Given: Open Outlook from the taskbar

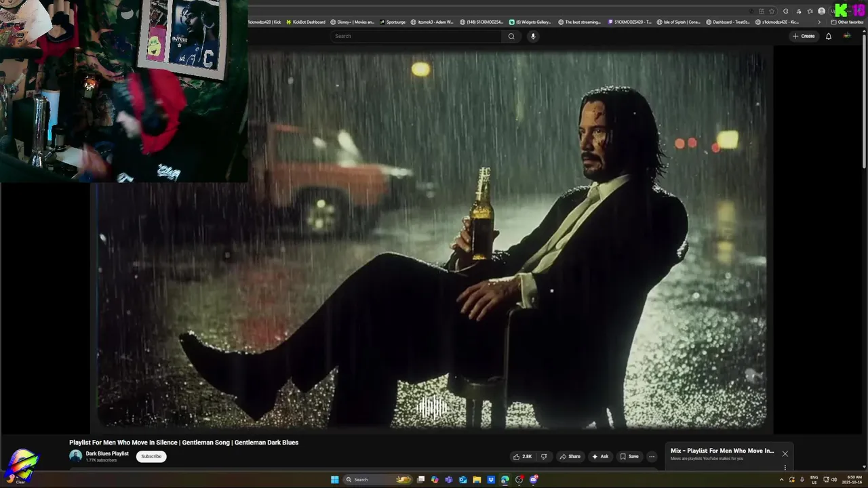Looking at the screenshot, I should pyautogui.click(x=463, y=479).
